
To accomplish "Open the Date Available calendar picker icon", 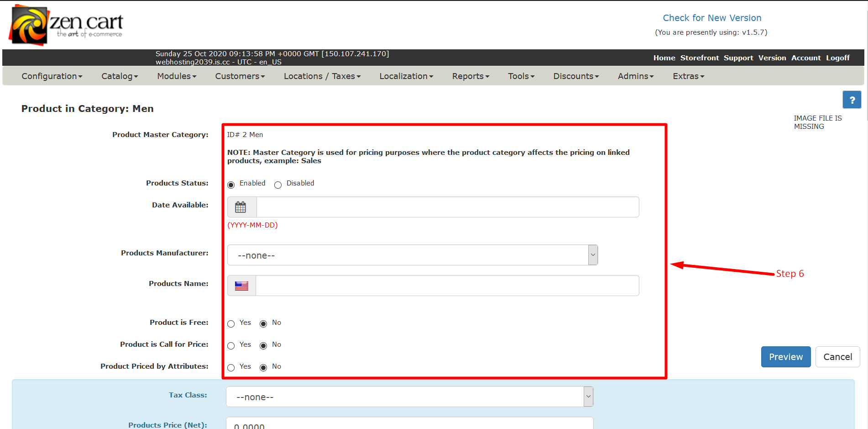I will 241,207.
